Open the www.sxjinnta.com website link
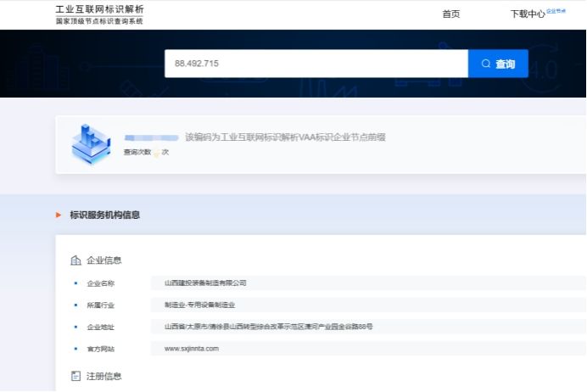 (x=192, y=349)
